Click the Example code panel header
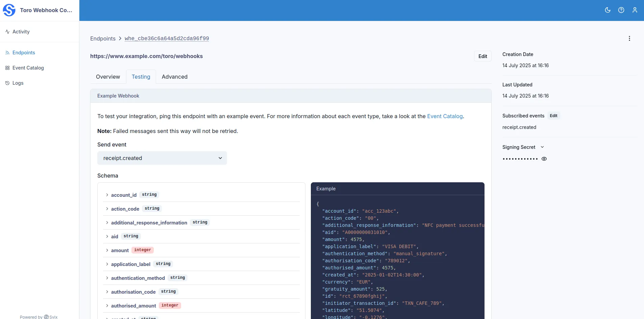This screenshot has height=319, width=644. (398, 189)
